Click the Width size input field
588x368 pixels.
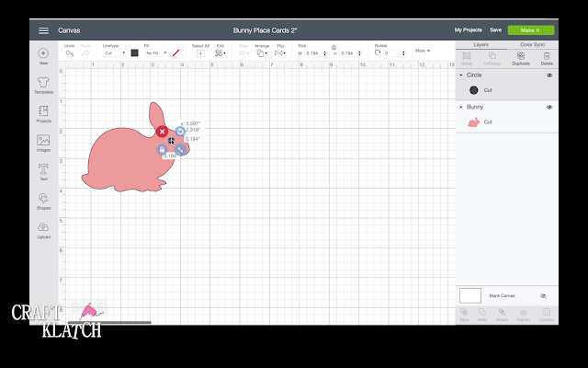click(312, 53)
